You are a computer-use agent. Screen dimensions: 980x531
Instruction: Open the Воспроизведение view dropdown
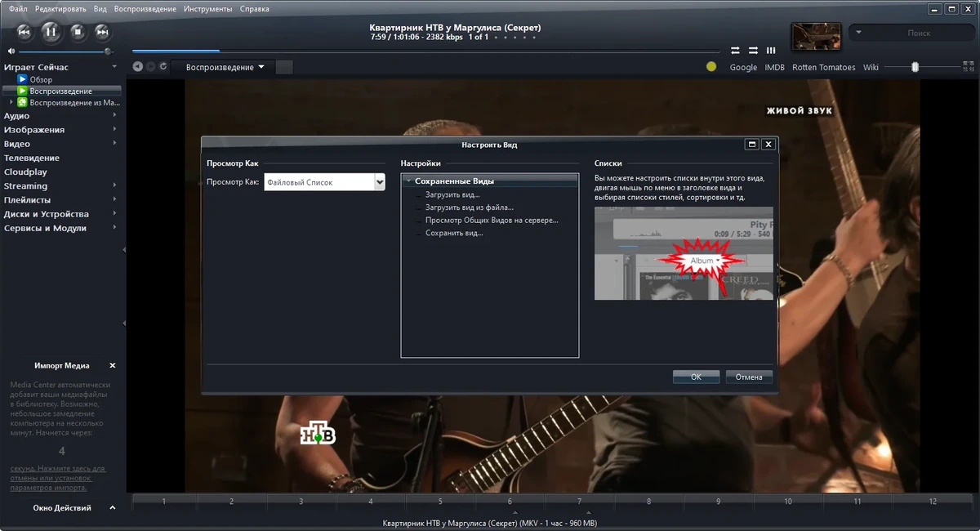(x=225, y=67)
